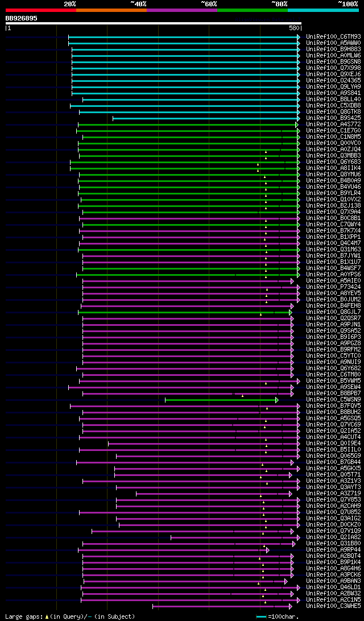Click the purple alignment bar for UniRef100_Q7V1Q9

pos(192,532)
